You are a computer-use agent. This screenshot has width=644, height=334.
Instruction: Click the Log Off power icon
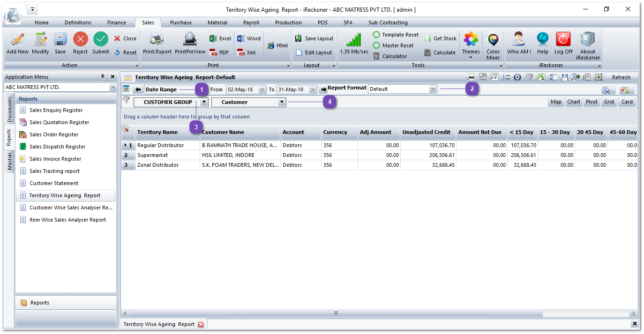point(563,40)
